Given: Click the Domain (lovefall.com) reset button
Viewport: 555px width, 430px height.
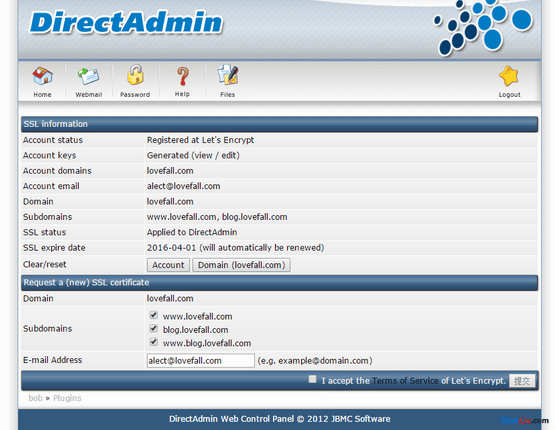Looking at the screenshot, I should click(241, 265).
